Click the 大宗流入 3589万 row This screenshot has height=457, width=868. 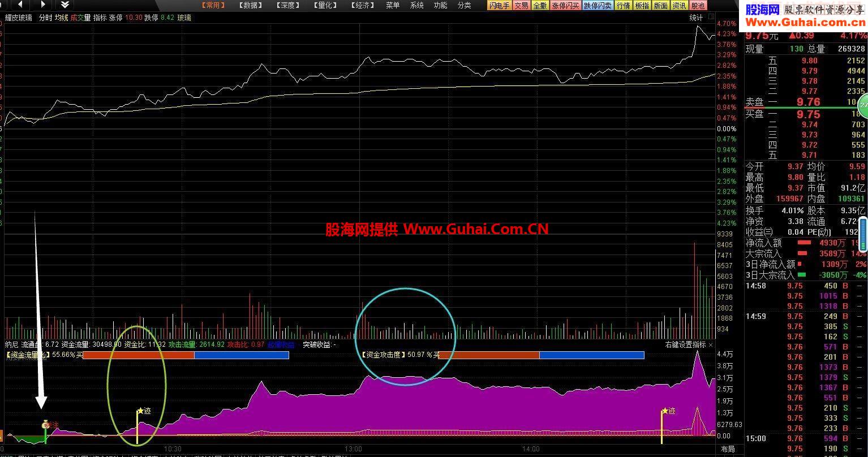[x=806, y=253]
